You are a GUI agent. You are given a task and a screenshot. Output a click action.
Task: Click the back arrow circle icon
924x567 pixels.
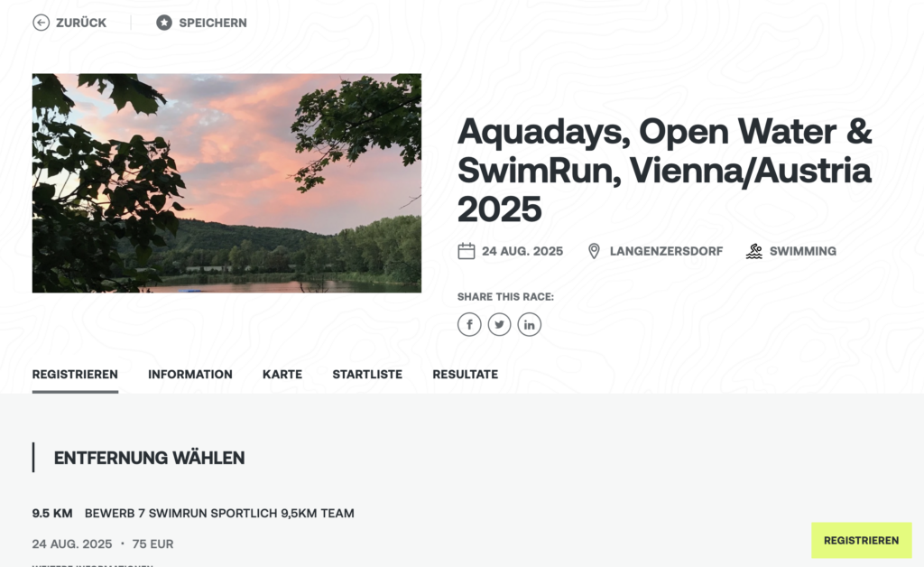[x=41, y=23]
